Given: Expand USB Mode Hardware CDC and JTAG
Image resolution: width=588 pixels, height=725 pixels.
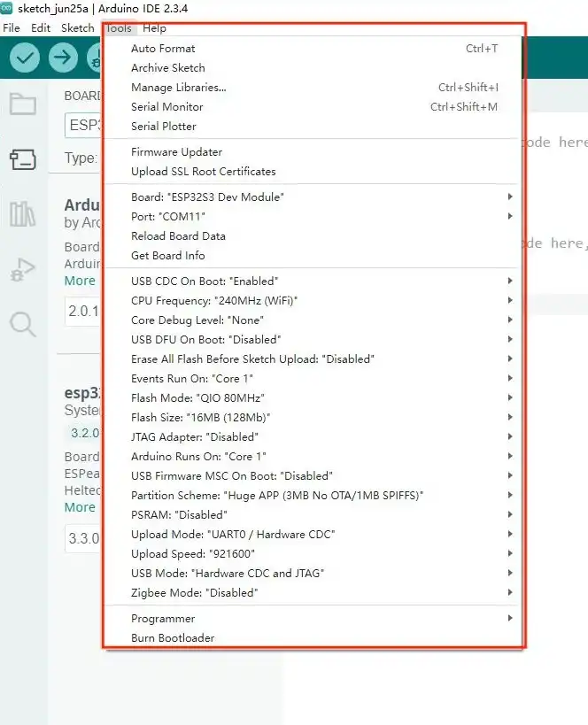Looking at the screenshot, I should click(313, 574).
